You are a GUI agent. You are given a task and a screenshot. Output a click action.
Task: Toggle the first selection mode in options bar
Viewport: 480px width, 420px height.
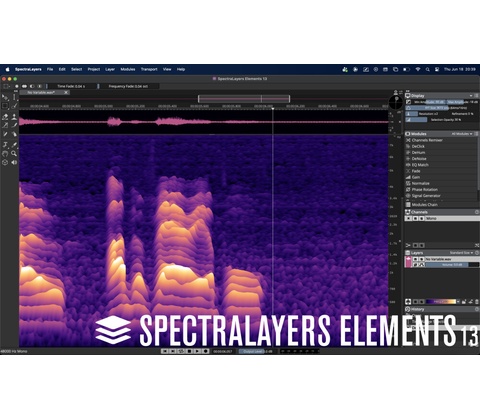[17, 86]
